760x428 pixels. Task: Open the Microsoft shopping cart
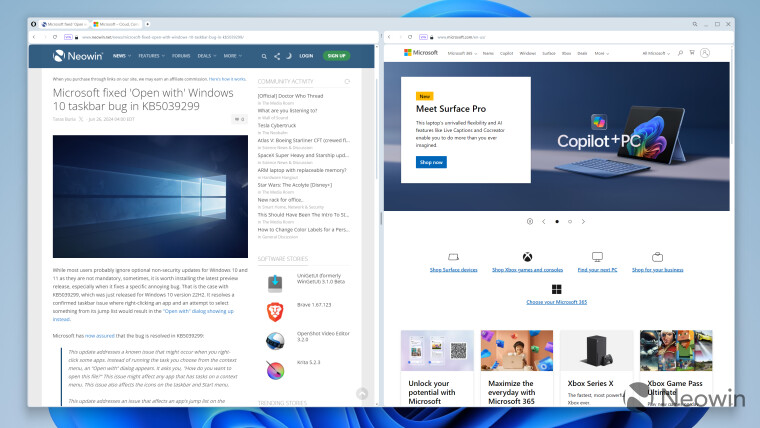tap(691, 52)
